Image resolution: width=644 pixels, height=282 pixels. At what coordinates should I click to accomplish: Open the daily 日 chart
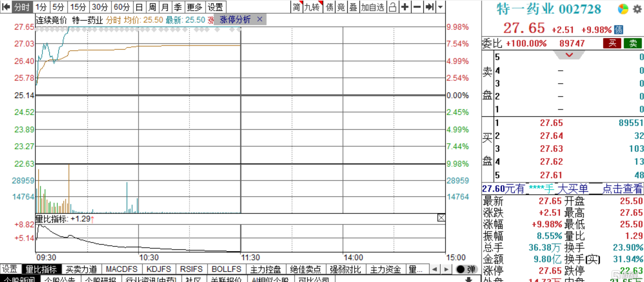click(139, 7)
